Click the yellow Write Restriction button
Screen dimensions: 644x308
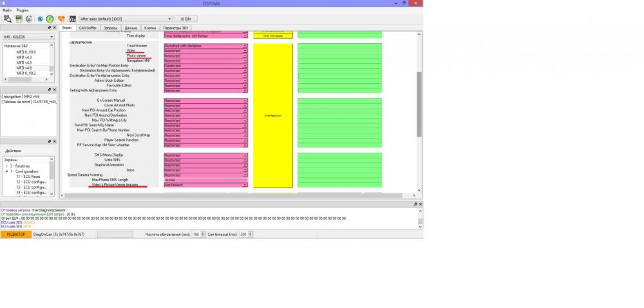click(272, 115)
